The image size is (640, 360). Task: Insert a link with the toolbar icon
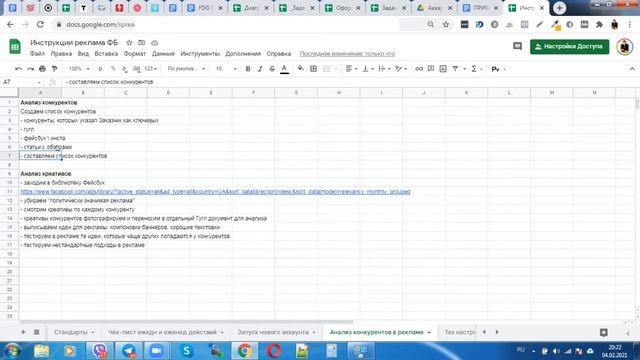pyautogui.click(x=419, y=69)
